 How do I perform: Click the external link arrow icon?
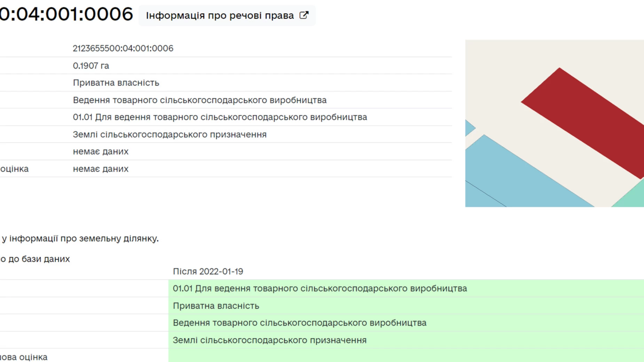coord(304,15)
